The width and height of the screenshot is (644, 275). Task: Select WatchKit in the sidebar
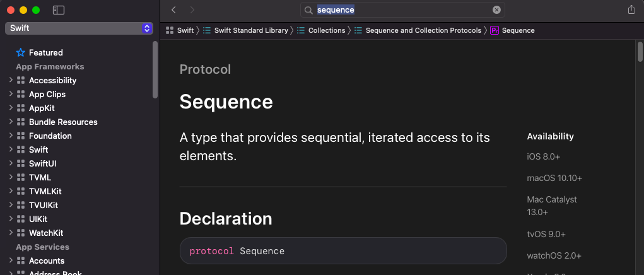[x=45, y=233]
